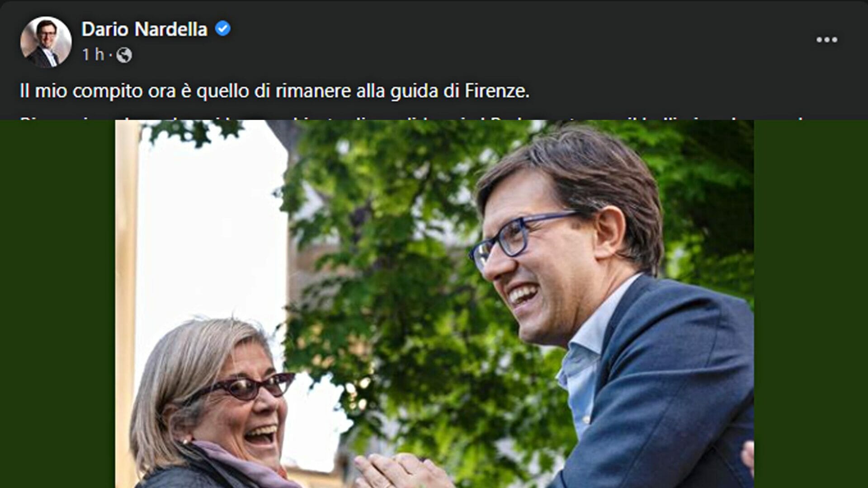
Task: Click the dark green margin right of photo
Action: click(x=811, y=304)
